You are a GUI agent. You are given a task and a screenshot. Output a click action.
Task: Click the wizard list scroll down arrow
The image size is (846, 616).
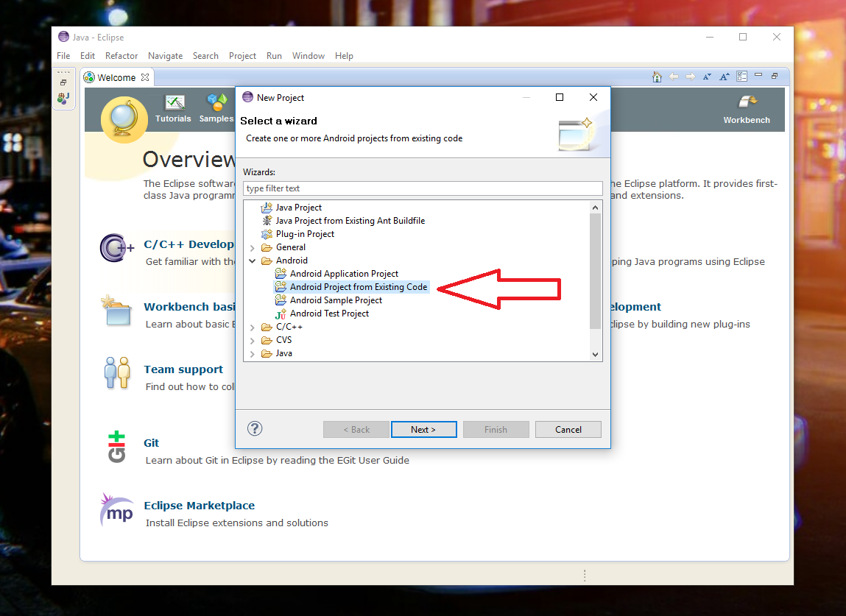pos(596,354)
